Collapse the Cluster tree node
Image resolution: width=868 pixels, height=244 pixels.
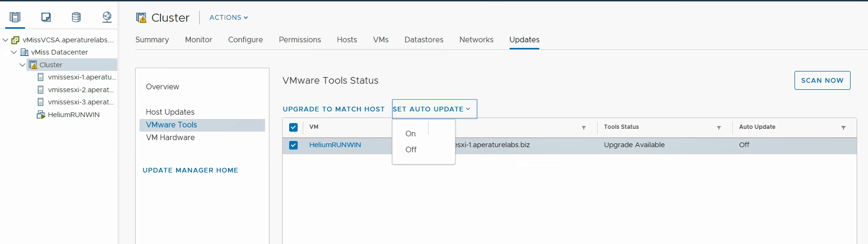(x=23, y=65)
